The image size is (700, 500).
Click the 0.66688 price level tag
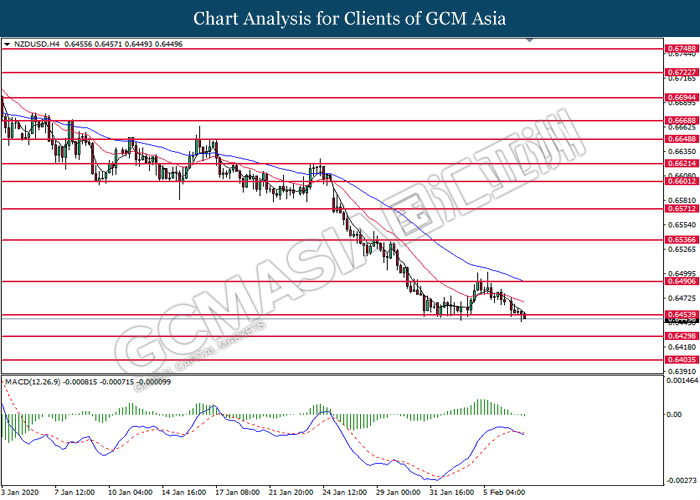[680, 119]
